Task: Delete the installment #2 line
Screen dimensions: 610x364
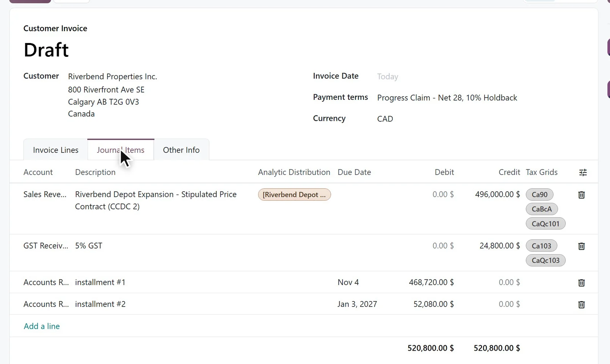Action: pos(581,305)
